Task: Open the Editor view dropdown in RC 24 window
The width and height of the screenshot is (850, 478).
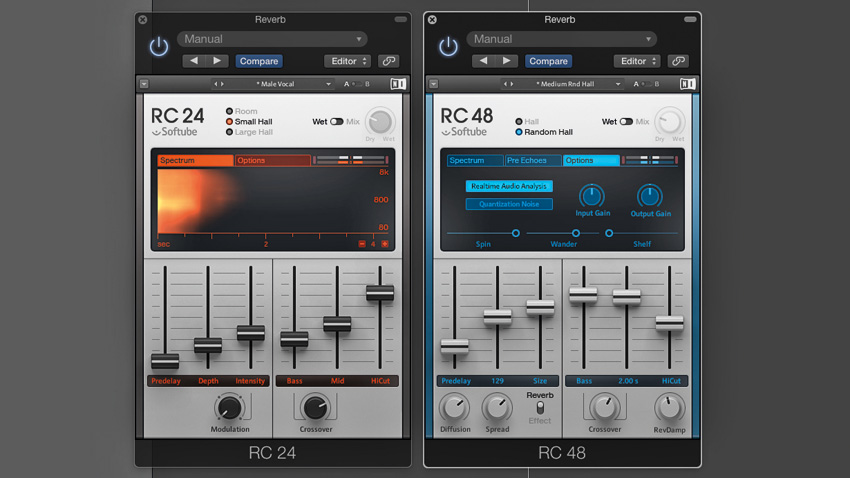Action: [x=347, y=61]
